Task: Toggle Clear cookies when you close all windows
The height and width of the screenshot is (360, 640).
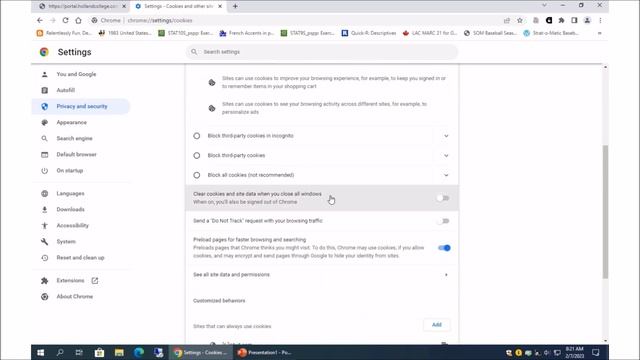Action: coord(443,198)
